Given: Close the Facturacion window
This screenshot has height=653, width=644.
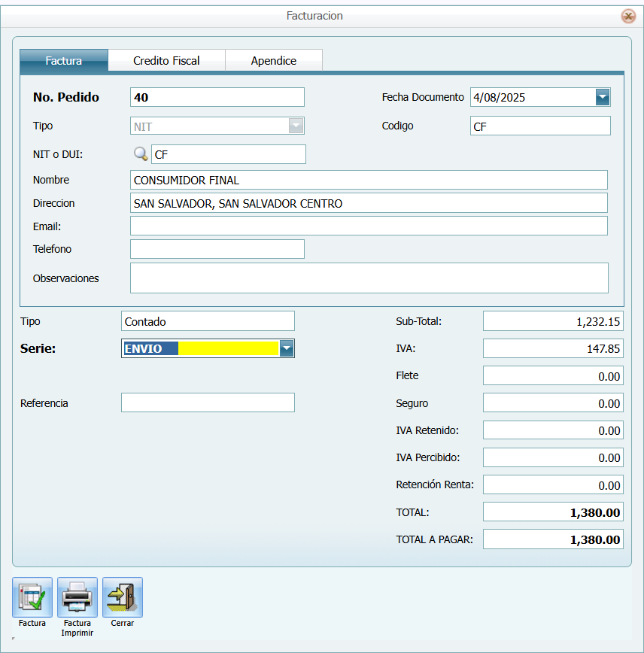Looking at the screenshot, I should pyautogui.click(x=628, y=16).
